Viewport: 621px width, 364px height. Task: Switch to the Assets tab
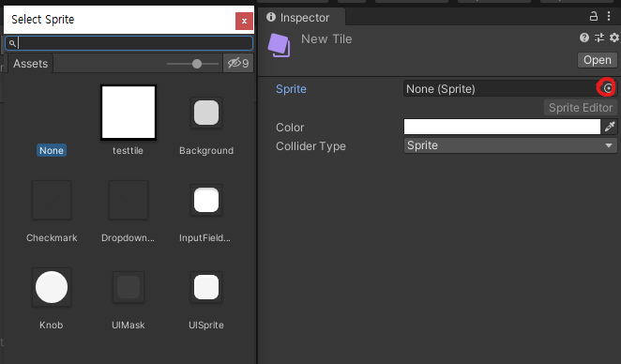click(31, 64)
